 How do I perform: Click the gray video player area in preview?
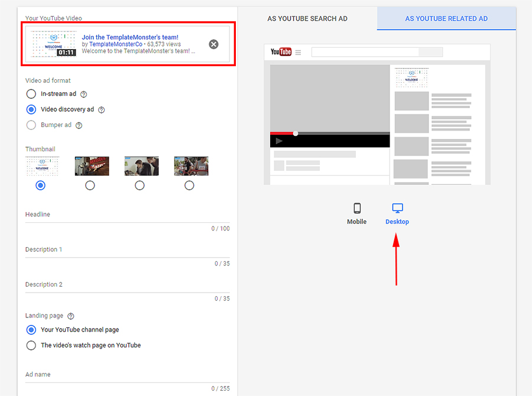tap(330, 98)
